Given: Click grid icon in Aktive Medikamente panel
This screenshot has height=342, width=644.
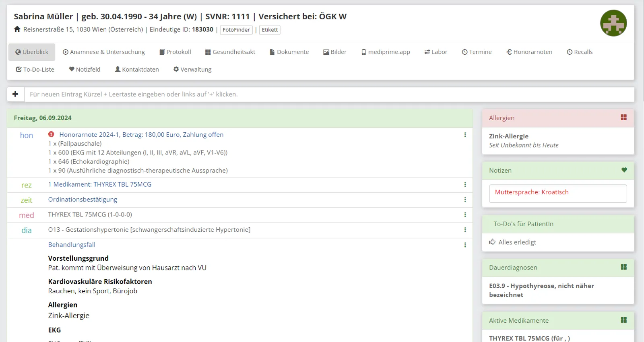Looking at the screenshot, I should tap(624, 320).
